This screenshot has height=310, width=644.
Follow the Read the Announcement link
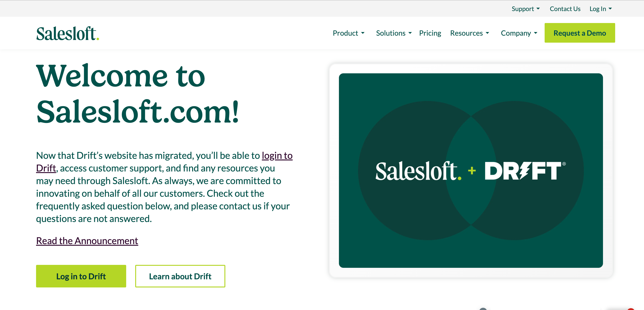click(x=87, y=241)
